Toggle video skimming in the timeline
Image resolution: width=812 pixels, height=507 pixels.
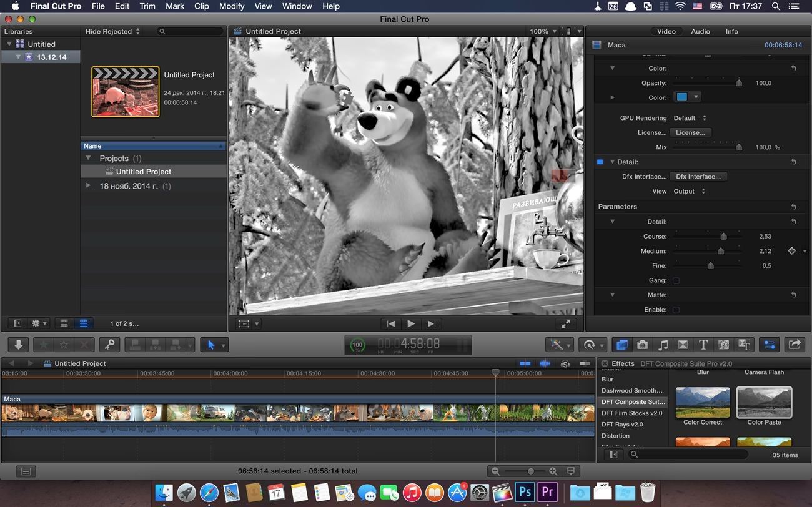point(525,363)
